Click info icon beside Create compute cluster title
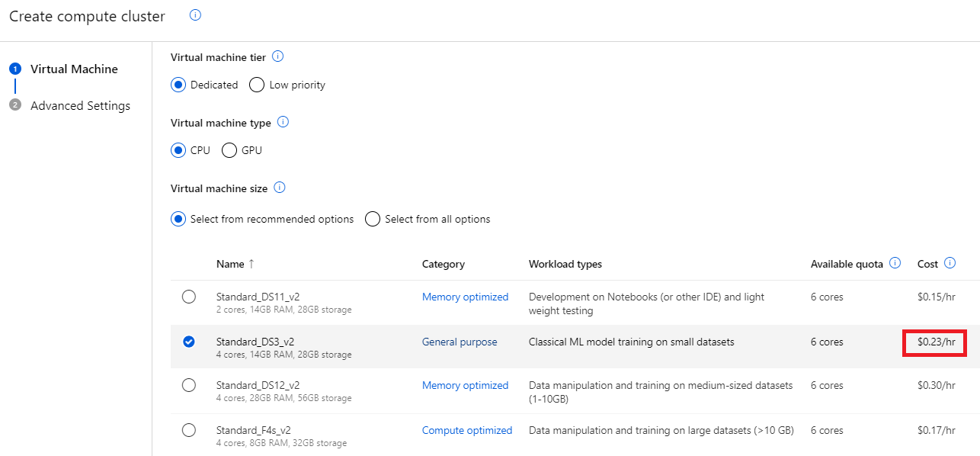 195,15
